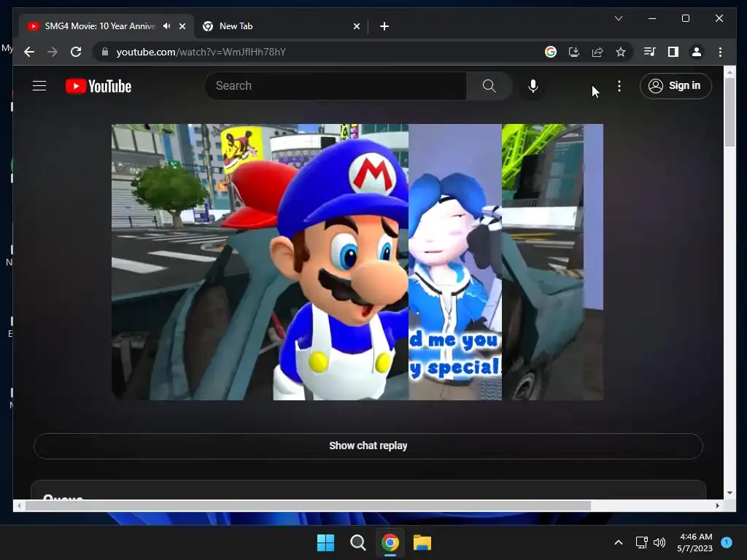
Task: Open the Windows Start menu
Action: 326,542
